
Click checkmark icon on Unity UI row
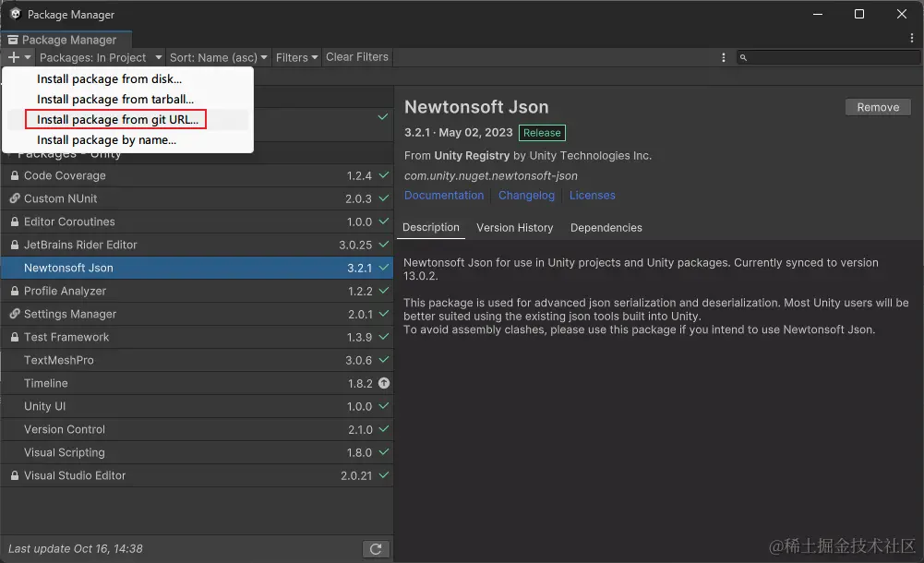click(384, 406)
